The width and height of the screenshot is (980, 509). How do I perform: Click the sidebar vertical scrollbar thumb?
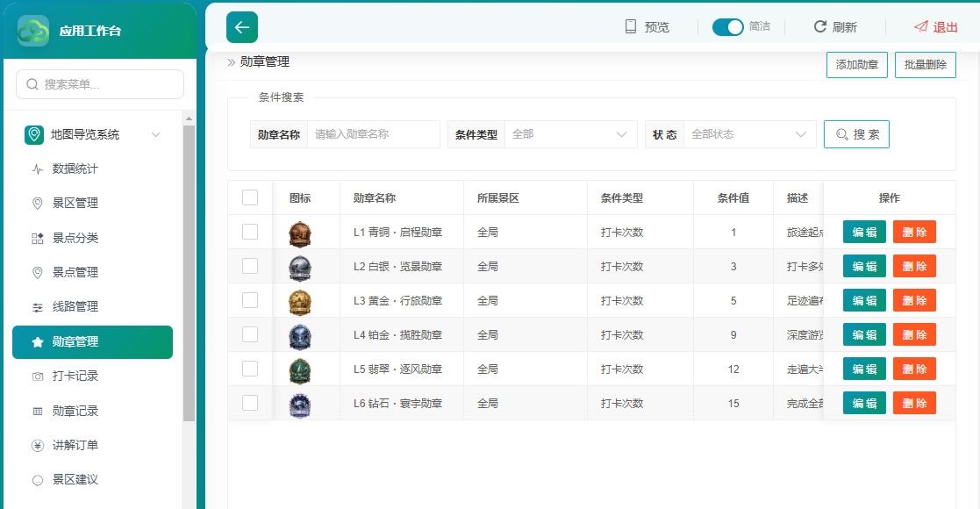click(x=189, y=273)
